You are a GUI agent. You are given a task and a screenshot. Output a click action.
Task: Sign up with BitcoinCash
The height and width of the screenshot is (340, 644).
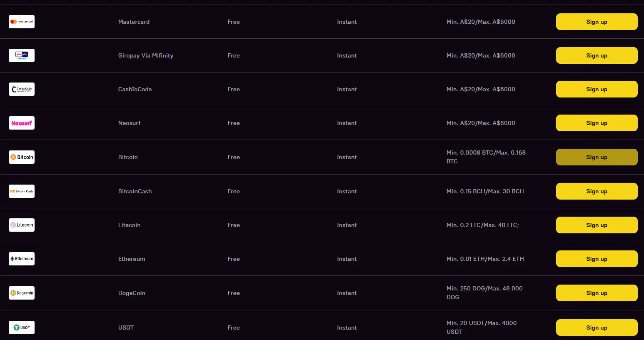(x=597, y=191)
